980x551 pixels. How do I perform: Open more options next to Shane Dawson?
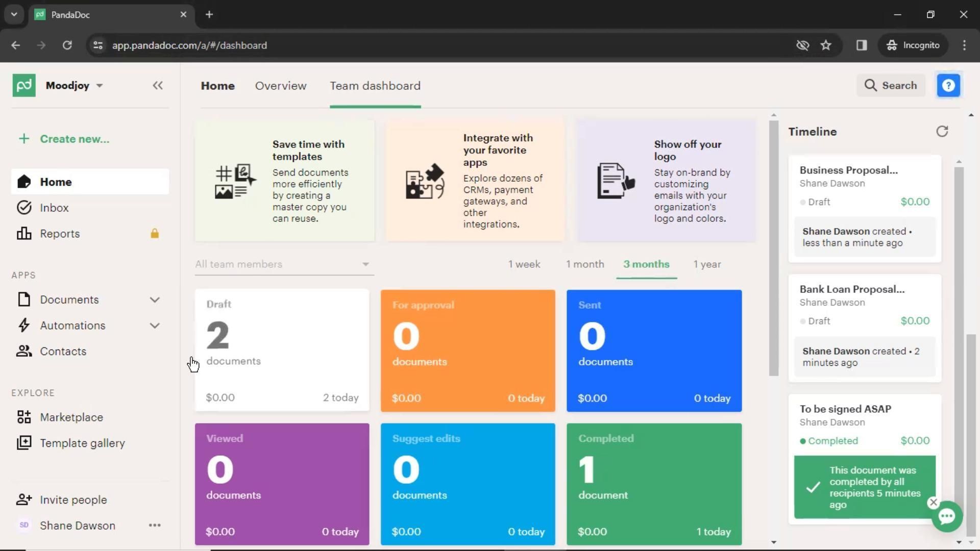[155, 525]
